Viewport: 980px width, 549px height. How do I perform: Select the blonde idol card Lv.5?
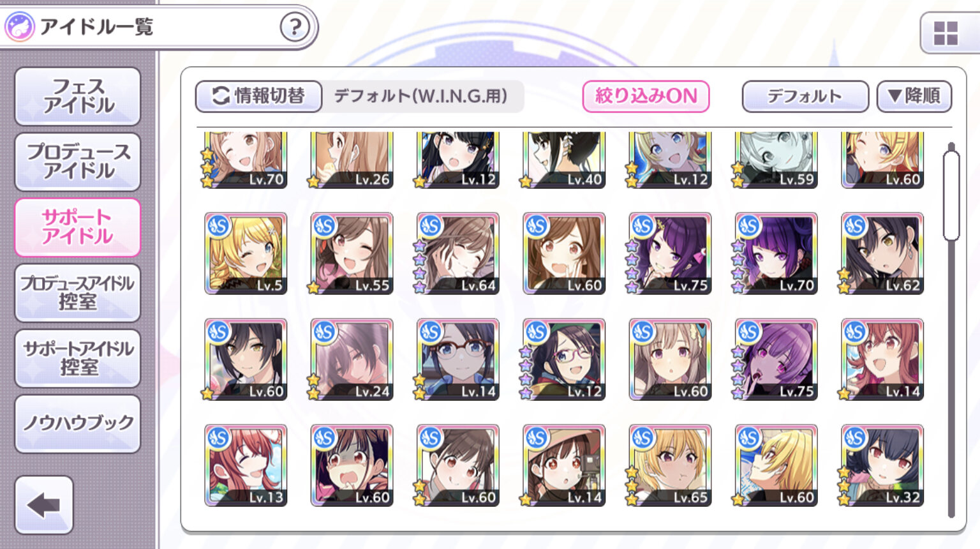click(246, 253)
